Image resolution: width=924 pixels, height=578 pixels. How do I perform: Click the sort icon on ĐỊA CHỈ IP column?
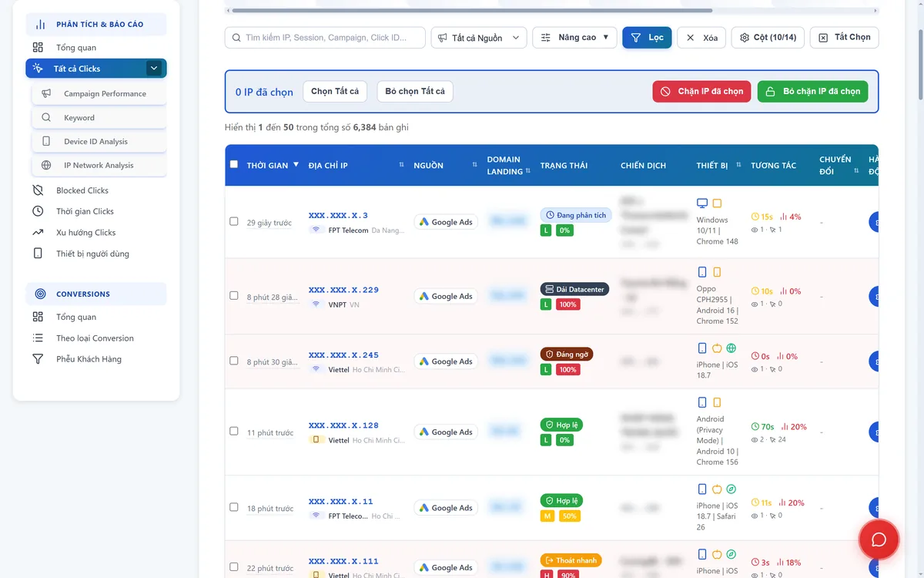(x=401, y=165)
